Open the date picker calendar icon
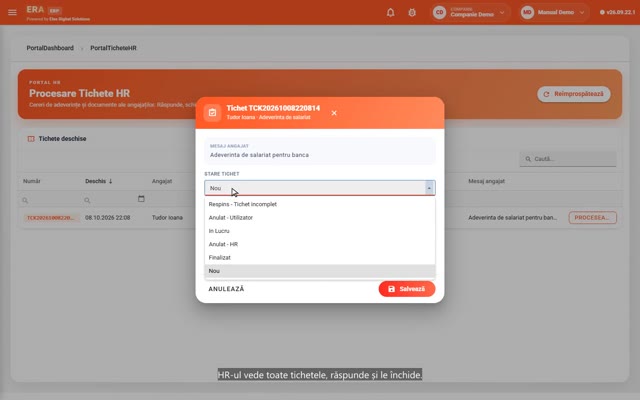The height and width of the screenshot is (400, 640). [141, 199]
